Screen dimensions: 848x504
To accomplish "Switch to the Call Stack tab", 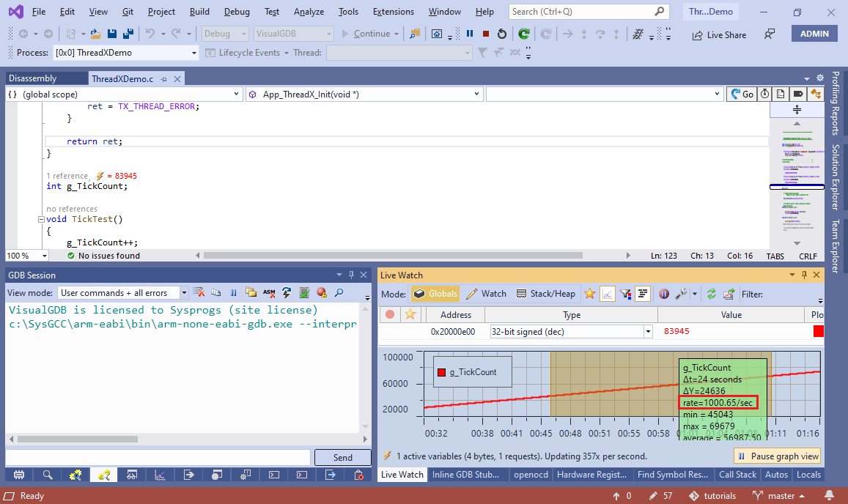I will [x=737, y=474].
